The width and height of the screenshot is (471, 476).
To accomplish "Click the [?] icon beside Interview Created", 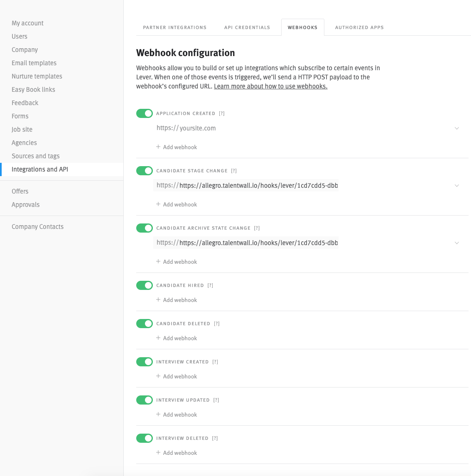I will point(215,362).
